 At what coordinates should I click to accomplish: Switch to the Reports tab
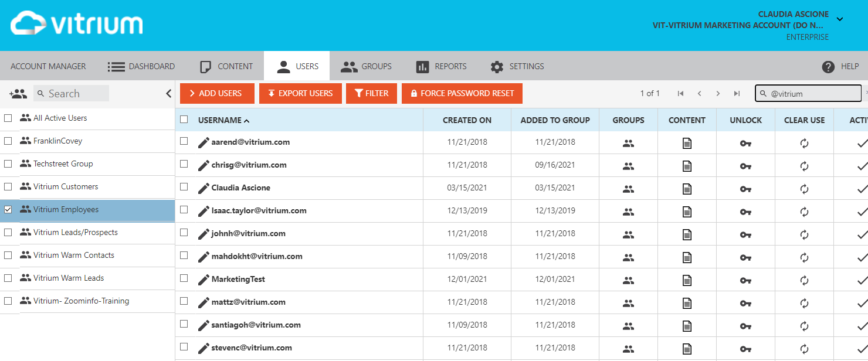[441, 67]
